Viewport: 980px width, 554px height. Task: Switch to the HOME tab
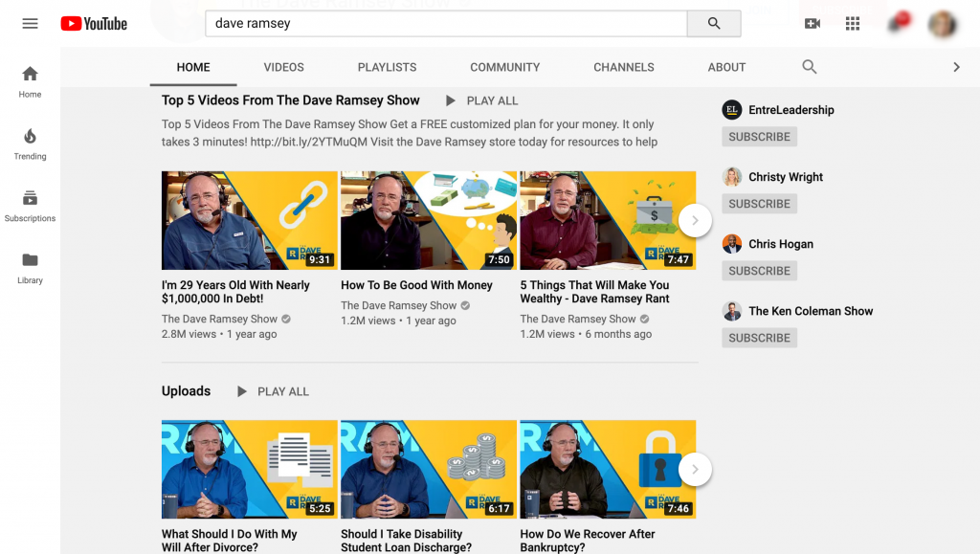[x=193, y=67]
